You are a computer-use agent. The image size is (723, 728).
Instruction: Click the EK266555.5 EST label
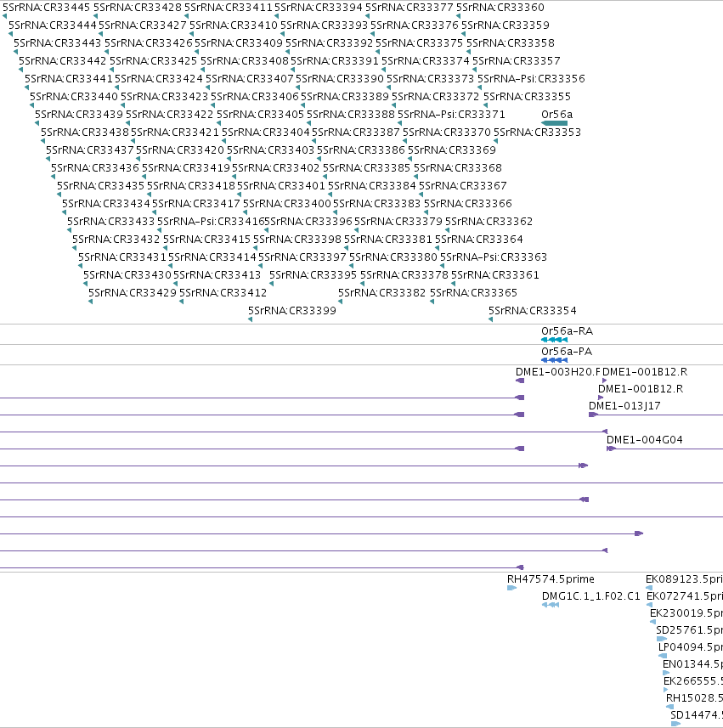[692, 681]
